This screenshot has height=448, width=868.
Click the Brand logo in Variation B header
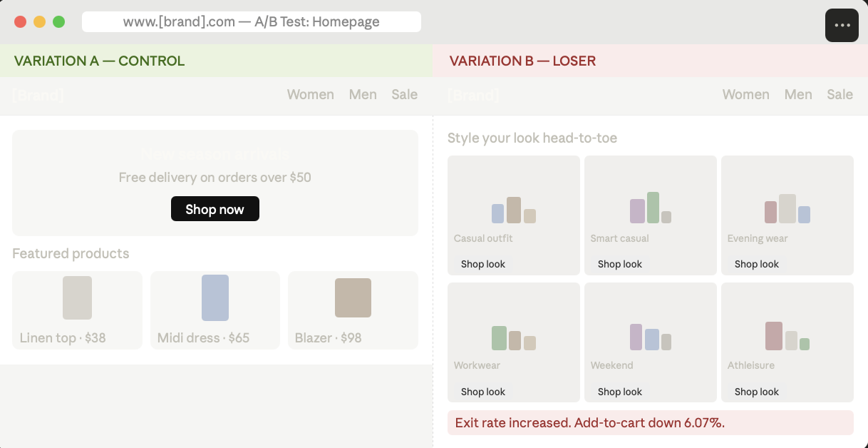pos(472,94)
